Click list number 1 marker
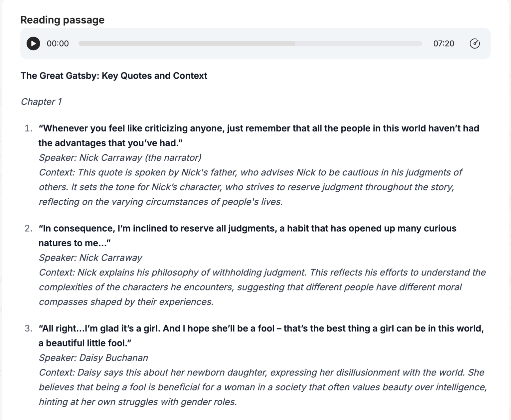Image resolution: width=511 pixels, height=420 pixels. tap(29, 128)
